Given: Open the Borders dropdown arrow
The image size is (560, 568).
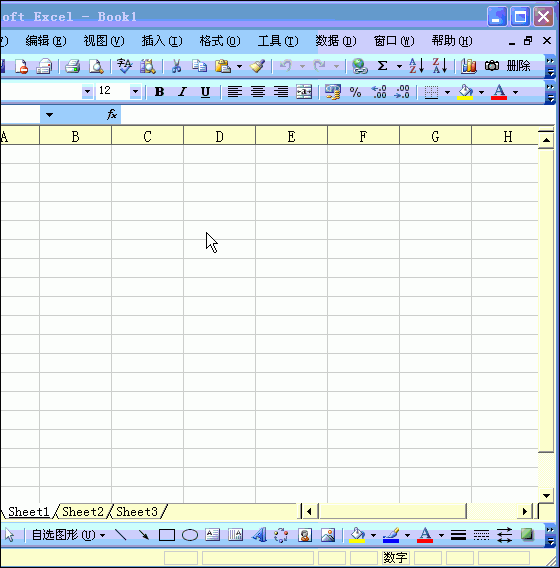Looking at the screenshot, I should [448, 92].
